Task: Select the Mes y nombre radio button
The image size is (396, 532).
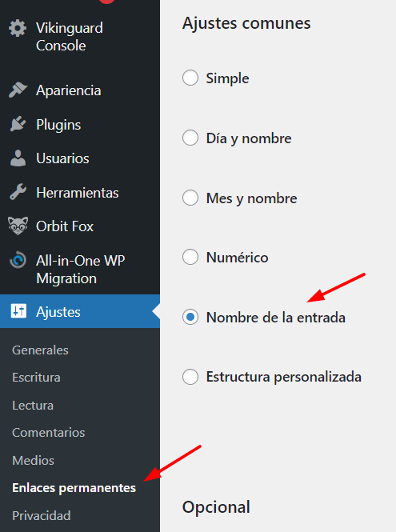Action: [190, 198]
